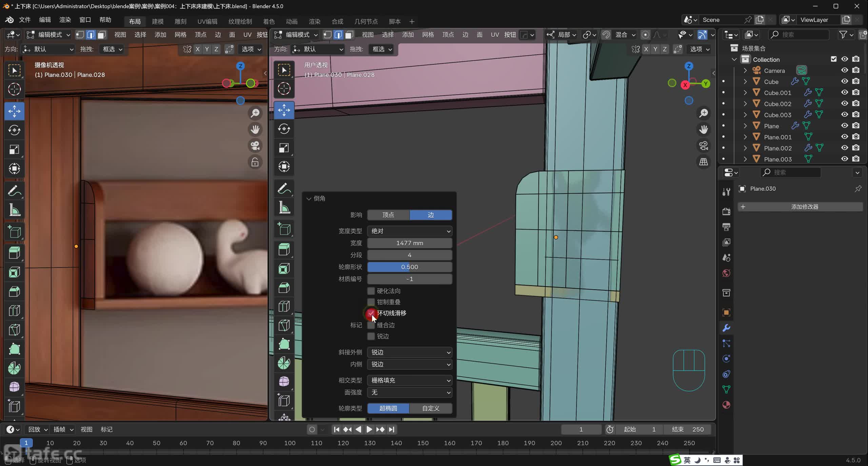This screenshot has height=466, width=868.
Task: Open the 渲染 menu in top menu bar
Action: click(x=65, y=20)
